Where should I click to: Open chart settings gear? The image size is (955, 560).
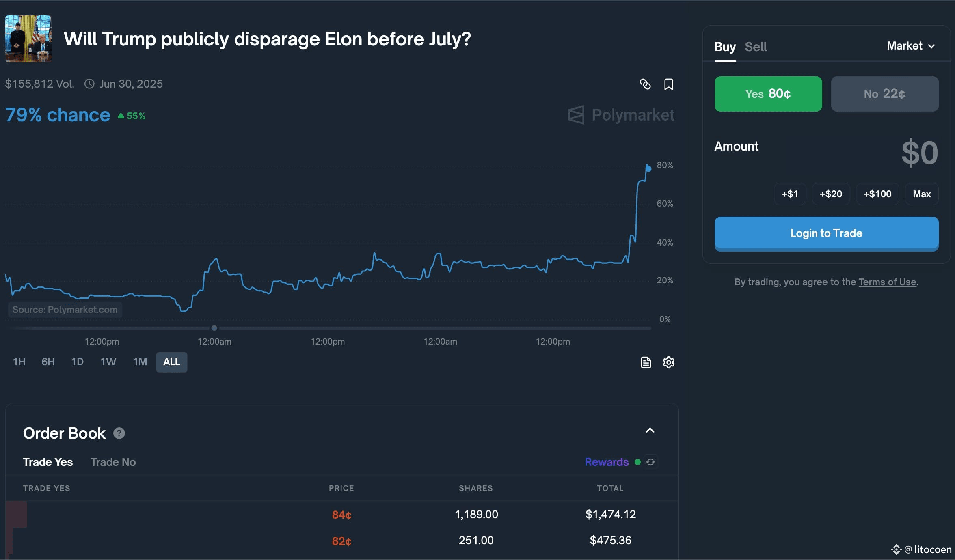[668, 362]
